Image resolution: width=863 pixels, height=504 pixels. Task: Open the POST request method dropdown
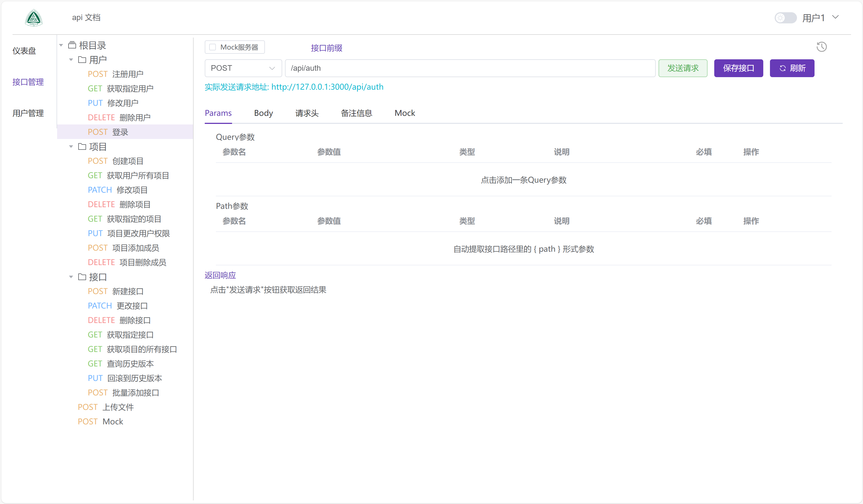(x=243, y=68)
